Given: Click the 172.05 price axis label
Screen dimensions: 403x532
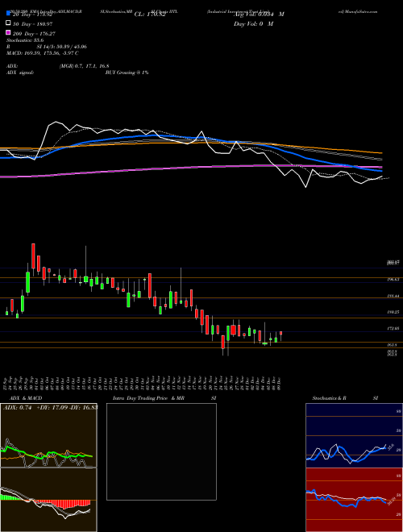Looking at the screenshot, I should (393, 328).
